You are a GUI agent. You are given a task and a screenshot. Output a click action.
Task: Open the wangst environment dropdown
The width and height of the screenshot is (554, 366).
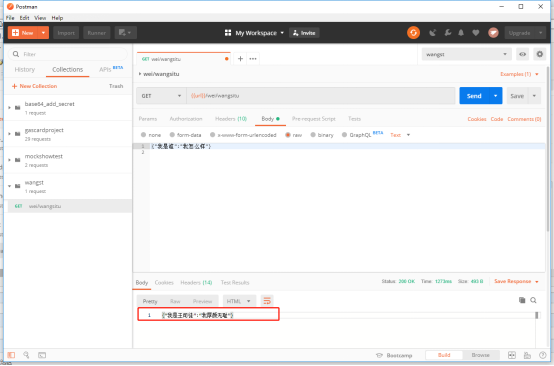pos(466,54)
